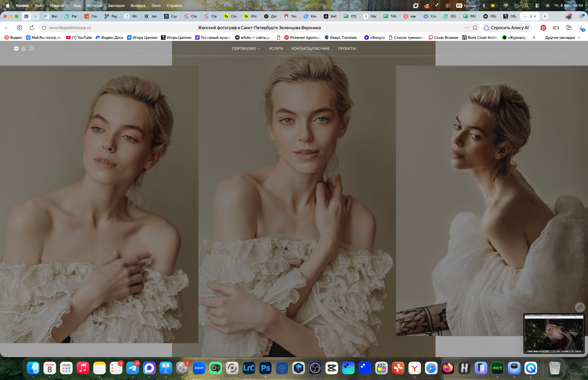This screenshot has width=588, height=380.
Task: Click the КОНТАКТЫ/ОБО МНЕ navigation link
Action: (x=311, y=49)
